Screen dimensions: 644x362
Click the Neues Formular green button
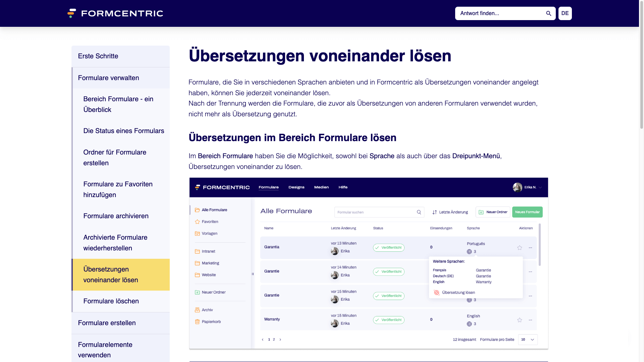click(x=527, y=212)
